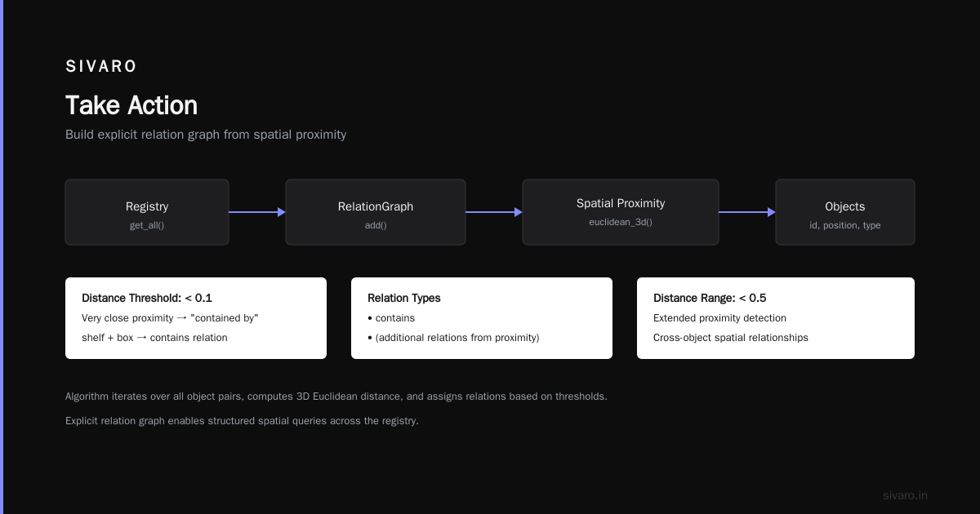Screen dimensions: 980x514
Task: Click the Extended proximity detection text
Action: 719,318
